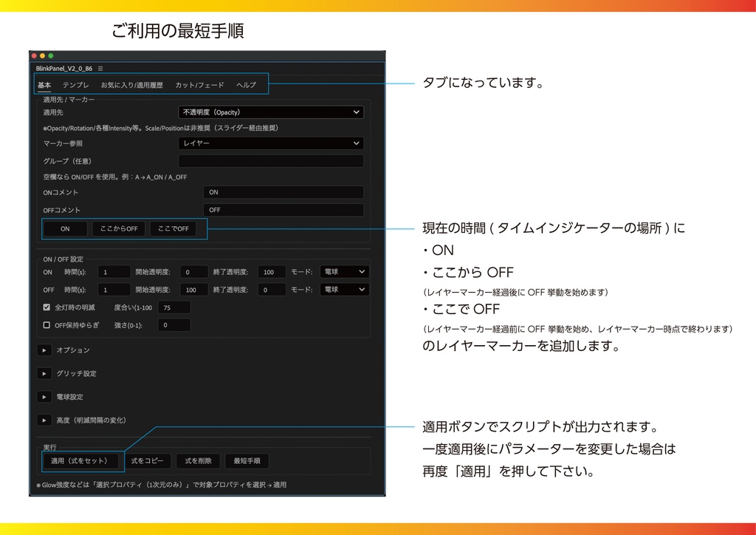Open the ON row モード dropdown showing 電球

(343, 271)
